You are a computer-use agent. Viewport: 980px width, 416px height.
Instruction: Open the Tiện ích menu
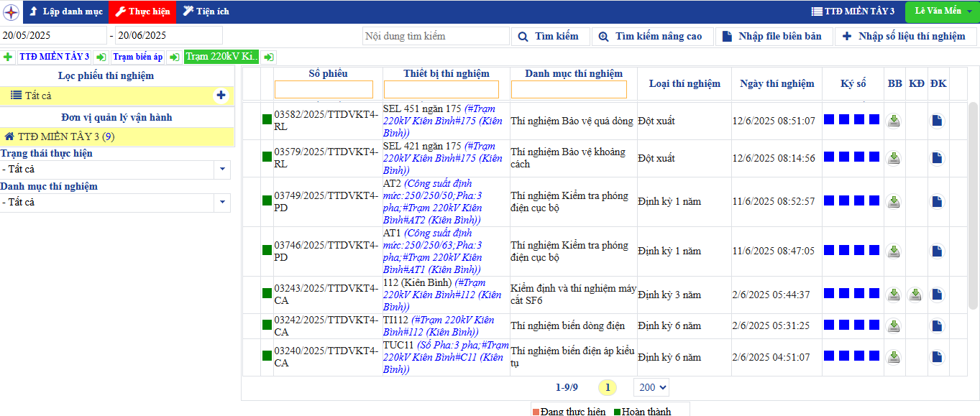click(206, 11)
